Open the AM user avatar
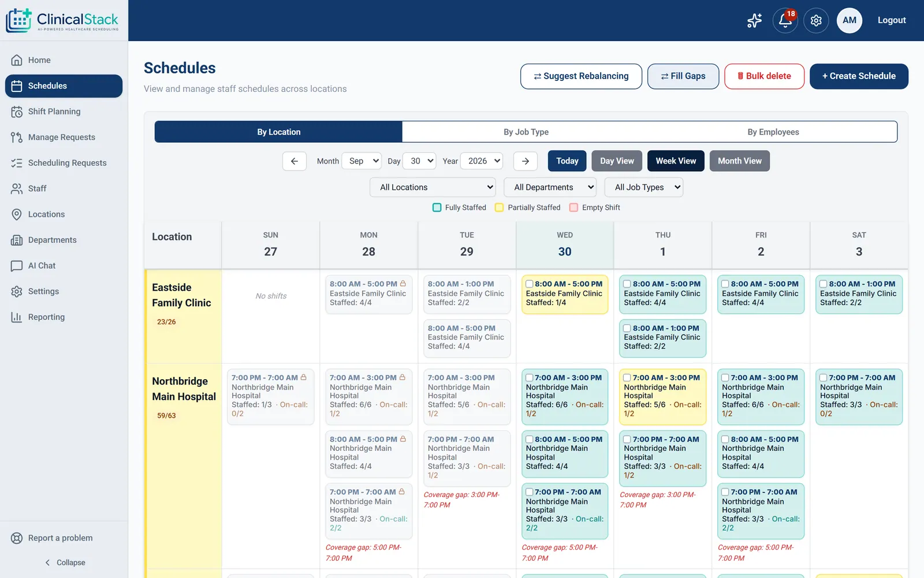The image size is (924, 578). [x=850, y=20]
